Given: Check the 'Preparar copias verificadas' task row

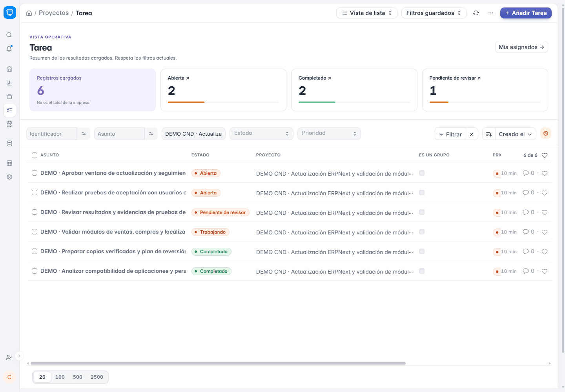Looking at the screenshot, I should point(35,251).
